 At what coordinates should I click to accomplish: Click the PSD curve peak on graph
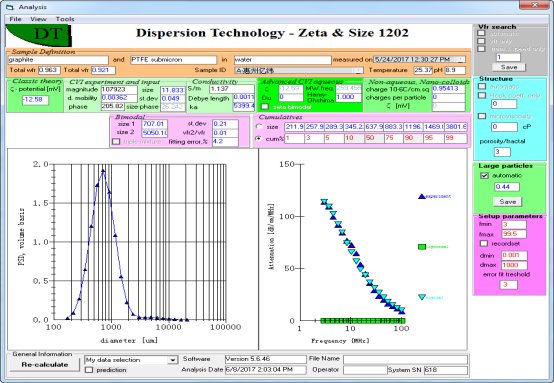(103, 171)
